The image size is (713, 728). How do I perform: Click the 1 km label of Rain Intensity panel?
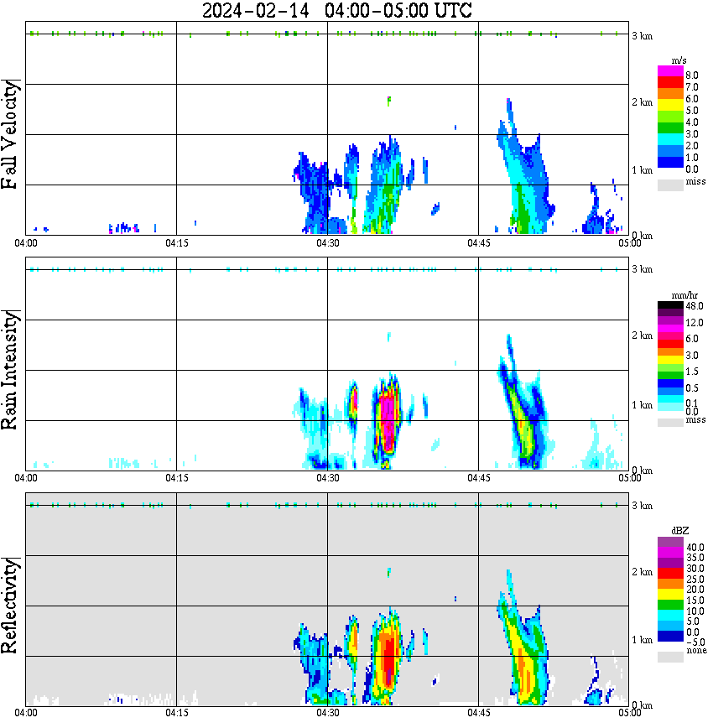coord(642,405)
